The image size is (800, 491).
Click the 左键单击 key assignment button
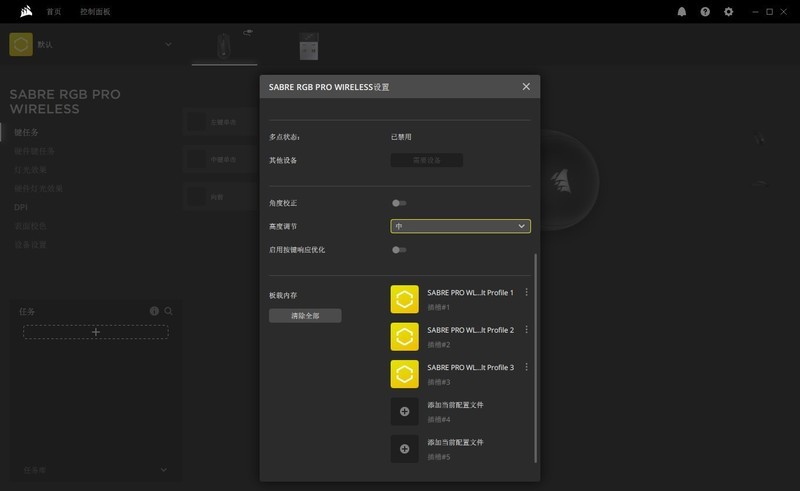pyautogui.click(x=221, y=122)
